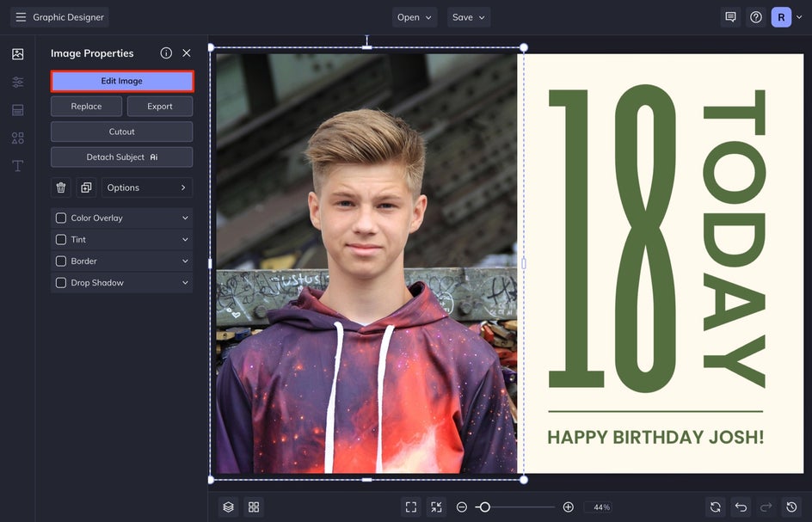Open the Graphics shapes sidebar tab
812x522 pixels.
click(17, 138)
